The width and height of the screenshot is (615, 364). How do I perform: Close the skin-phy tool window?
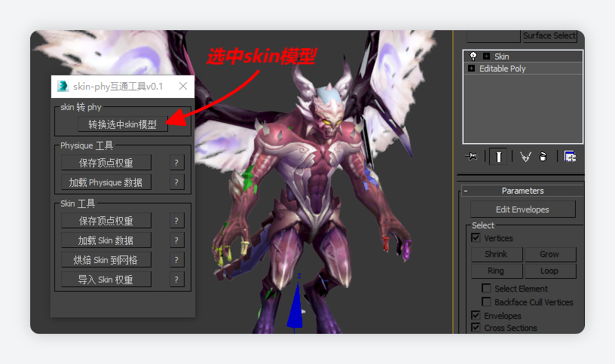pyautogui.click(x=183, y=86)
